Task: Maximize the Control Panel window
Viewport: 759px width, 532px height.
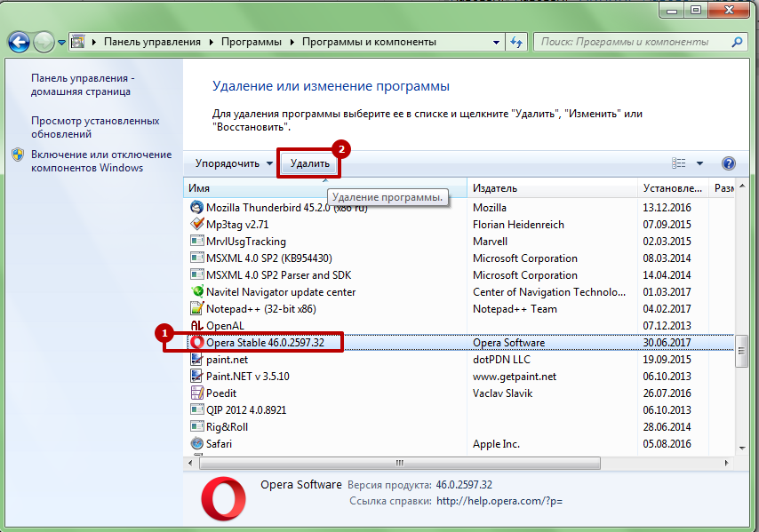Action: [696, 10]
